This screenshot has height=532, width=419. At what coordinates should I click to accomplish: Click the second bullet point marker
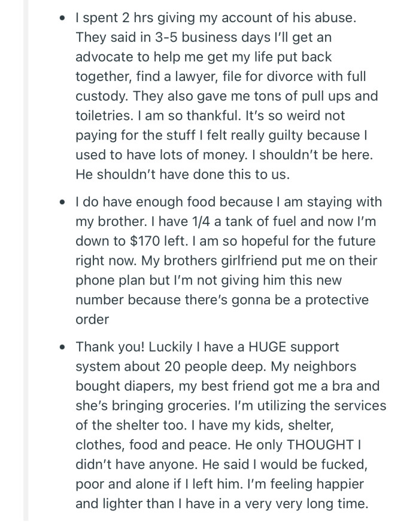click(x=63, y=203)
